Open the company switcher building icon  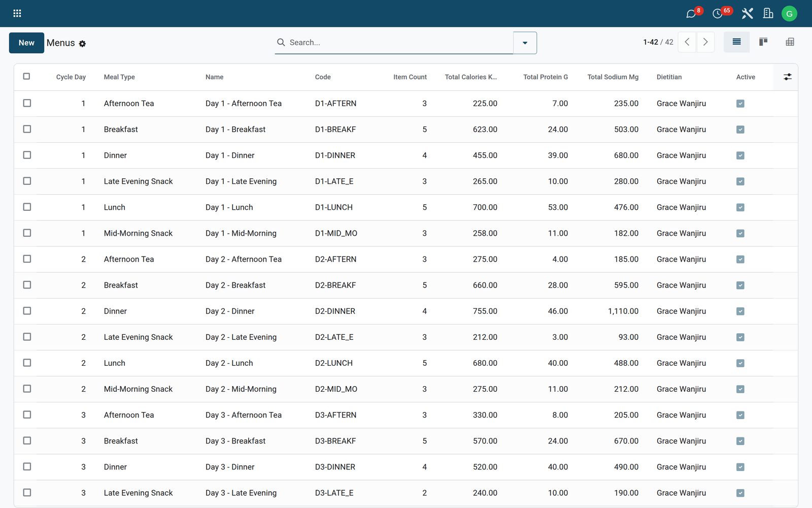(x=768, y=14)
